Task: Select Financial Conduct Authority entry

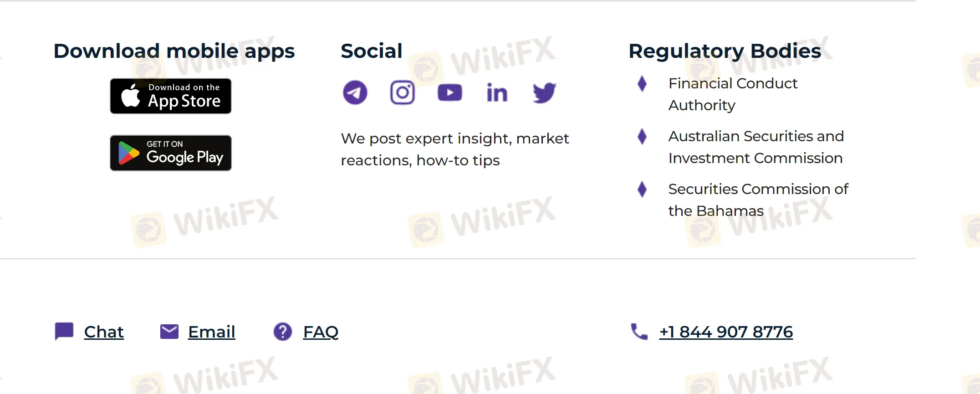Action: 733,94
